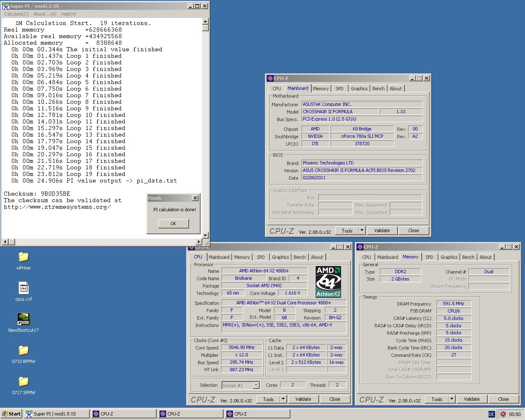The image size is (525, 420).
Task: Click Close button in Memory CPU-Z window
Action: [503, 399]
